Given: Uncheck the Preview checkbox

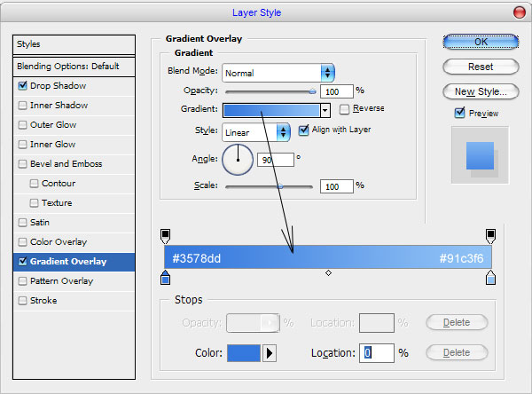Looking at the screenshot, I should point(459,113).
